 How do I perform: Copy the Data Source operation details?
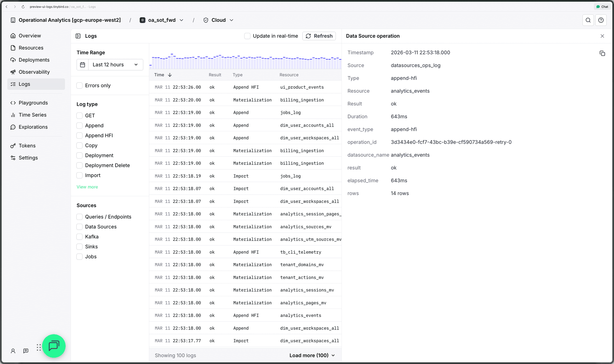(x=602, y=53)
